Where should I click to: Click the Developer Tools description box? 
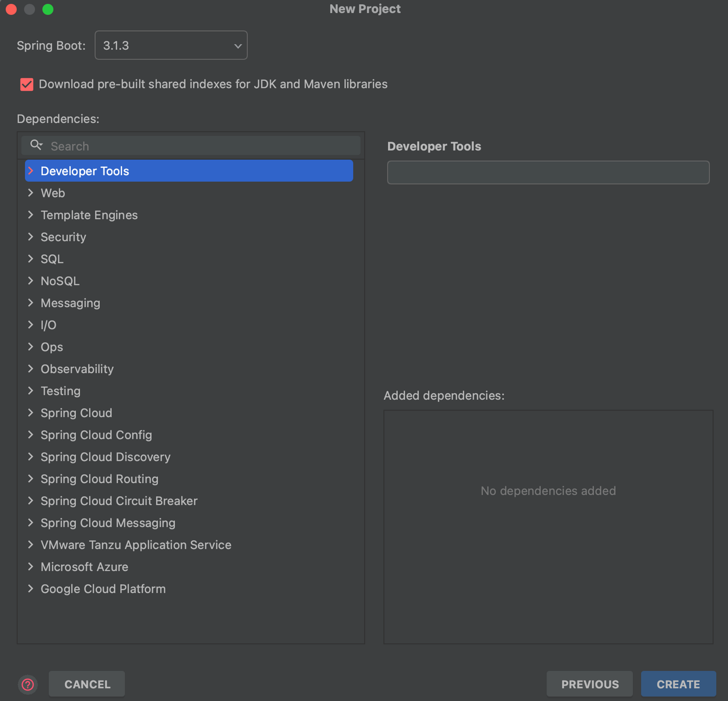tap(548, 172)
